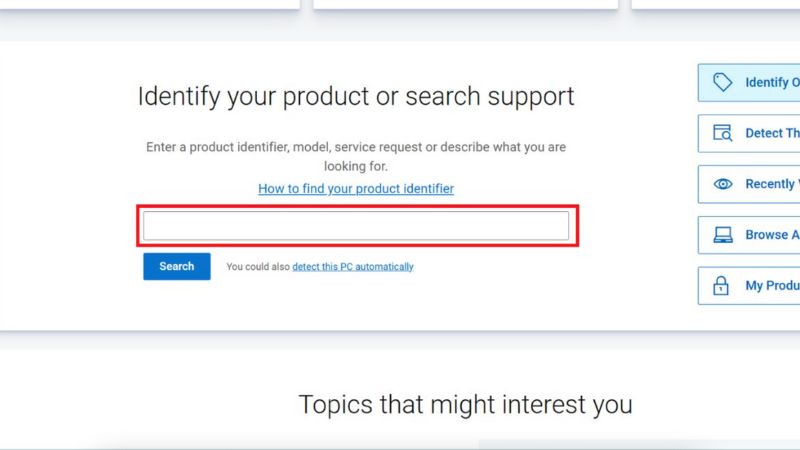Click the eye icon for Recently Viewed
Screen dimensions: 800x450
(x=722, y=184)
